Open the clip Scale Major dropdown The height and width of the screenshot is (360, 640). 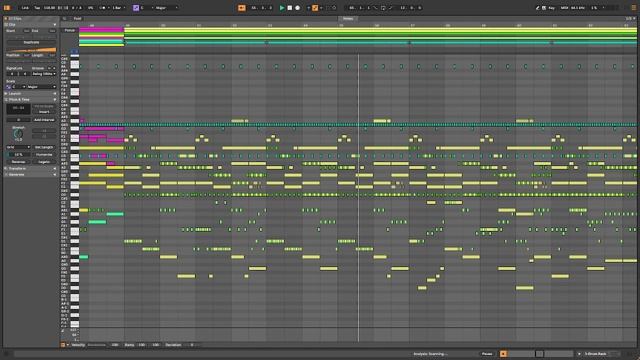tap(42, 87)
